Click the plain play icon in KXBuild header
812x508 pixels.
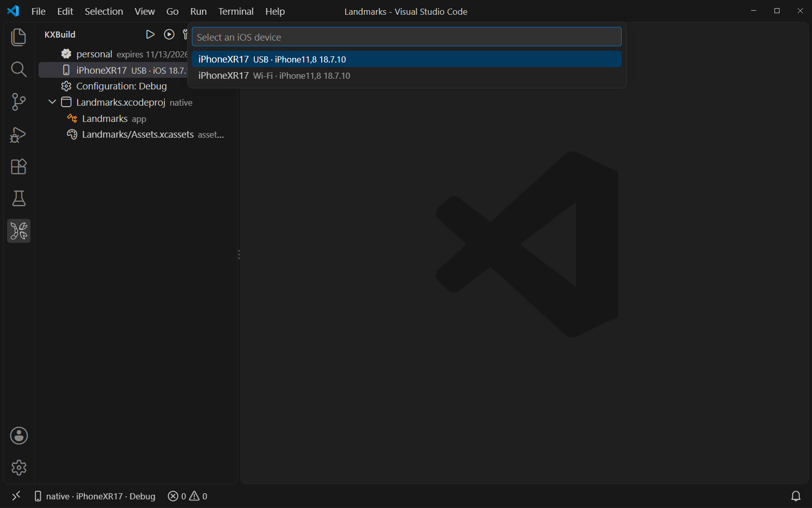pyautogui.click(x=150, y=35)
